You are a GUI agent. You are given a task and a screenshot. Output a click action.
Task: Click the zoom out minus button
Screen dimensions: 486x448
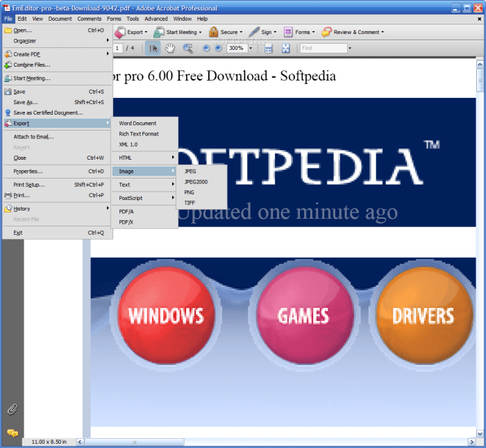coord(206,48)
